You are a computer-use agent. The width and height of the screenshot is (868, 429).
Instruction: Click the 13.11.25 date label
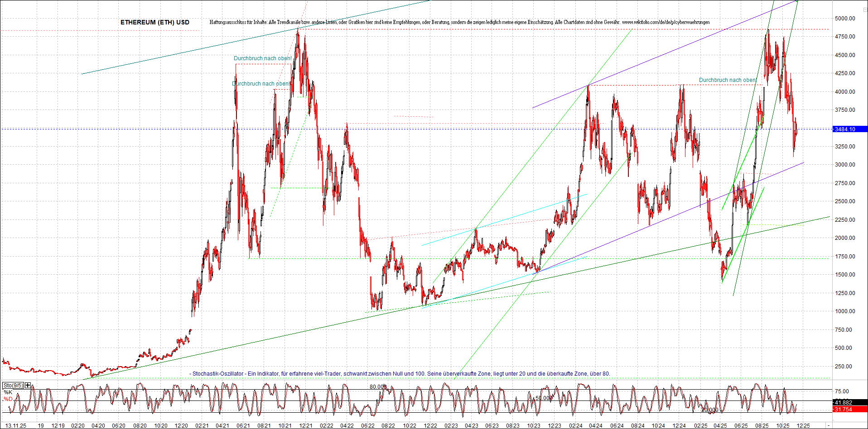pyautogui.click(x=15, y=426)
